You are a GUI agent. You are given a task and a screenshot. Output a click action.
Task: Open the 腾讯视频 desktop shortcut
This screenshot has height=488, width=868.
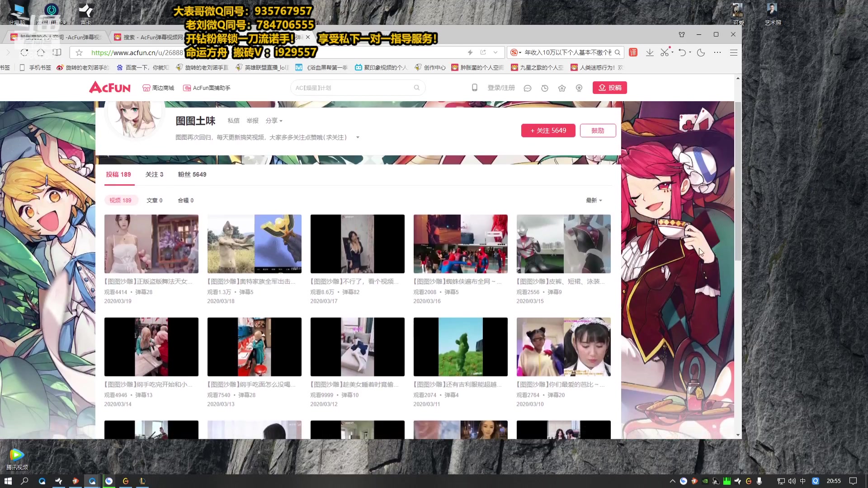pos(17,459)
